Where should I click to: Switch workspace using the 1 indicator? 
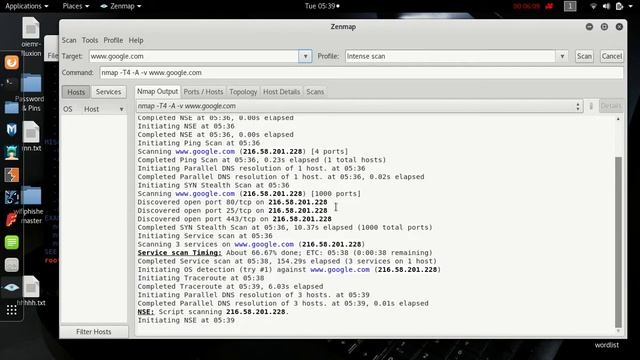(570, 6)
